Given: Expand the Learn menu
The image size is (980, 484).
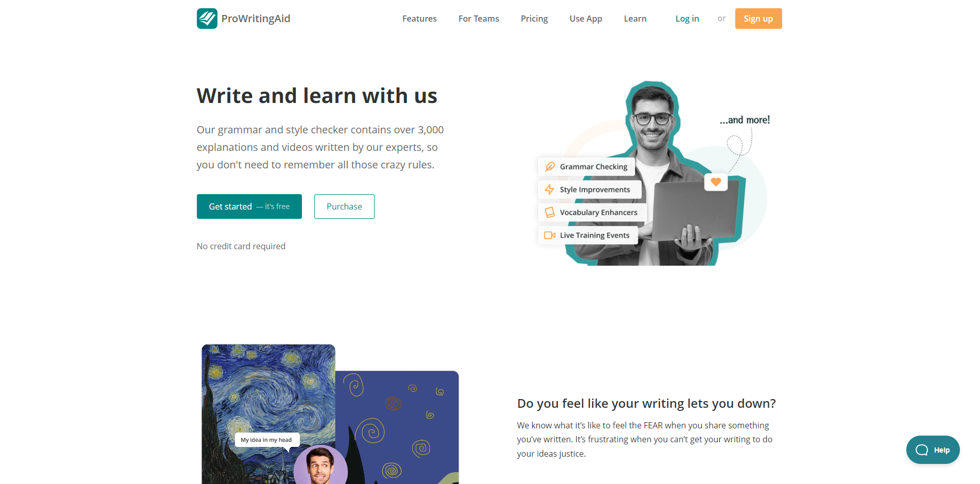Looking at the screenshot, I should [x=635, y=19].
